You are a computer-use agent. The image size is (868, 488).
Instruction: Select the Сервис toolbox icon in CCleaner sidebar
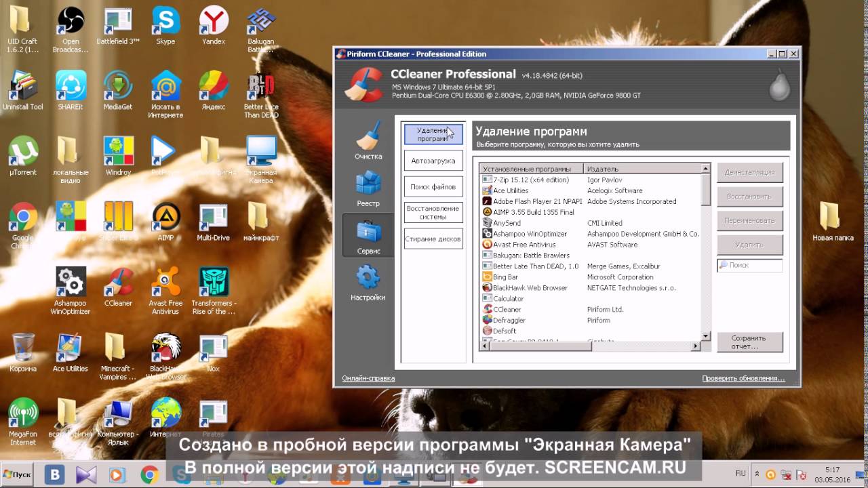click(x=368, y=235)
